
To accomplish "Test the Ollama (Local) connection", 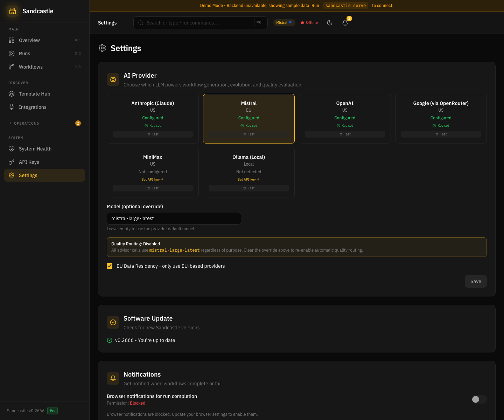I will 249,188.
